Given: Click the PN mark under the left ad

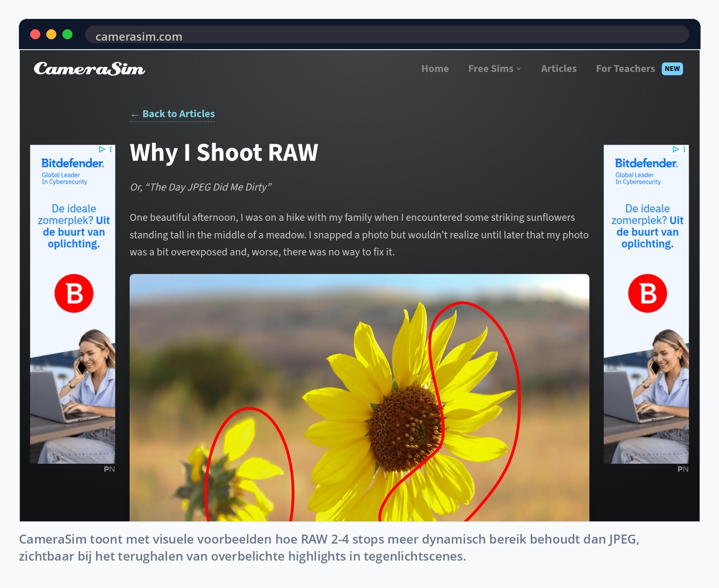Looking at the screenshot, I should pyautogui.click(x=109, y=469).
